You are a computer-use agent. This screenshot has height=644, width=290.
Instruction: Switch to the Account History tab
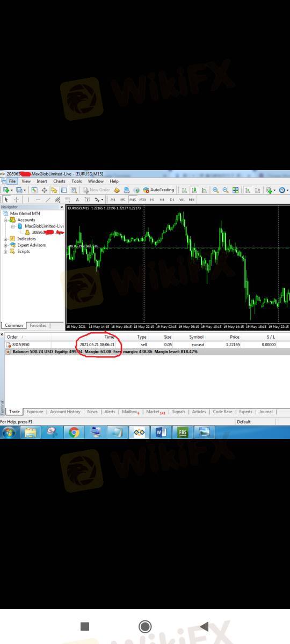[x=65, y=412]
